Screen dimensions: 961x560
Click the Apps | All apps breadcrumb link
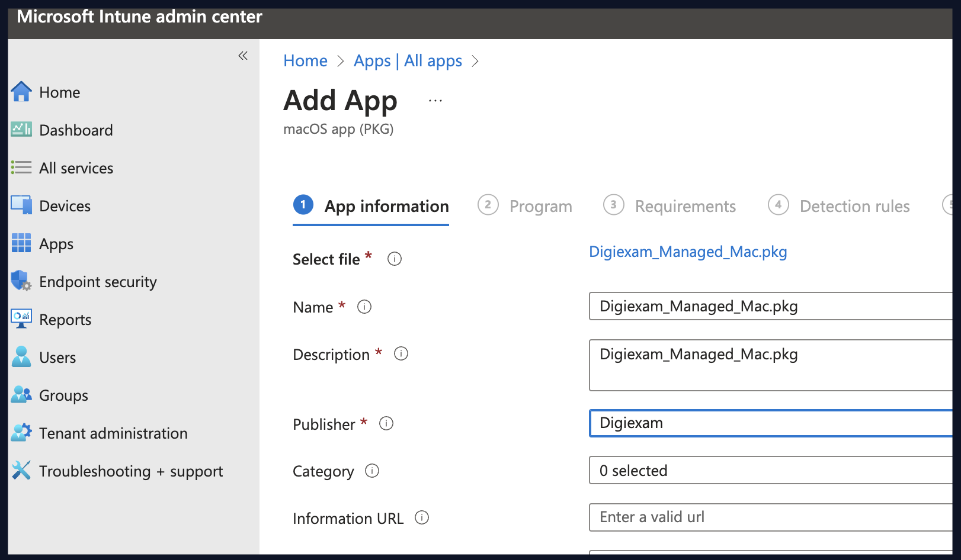pyautogui.click(x=408, y=61)
